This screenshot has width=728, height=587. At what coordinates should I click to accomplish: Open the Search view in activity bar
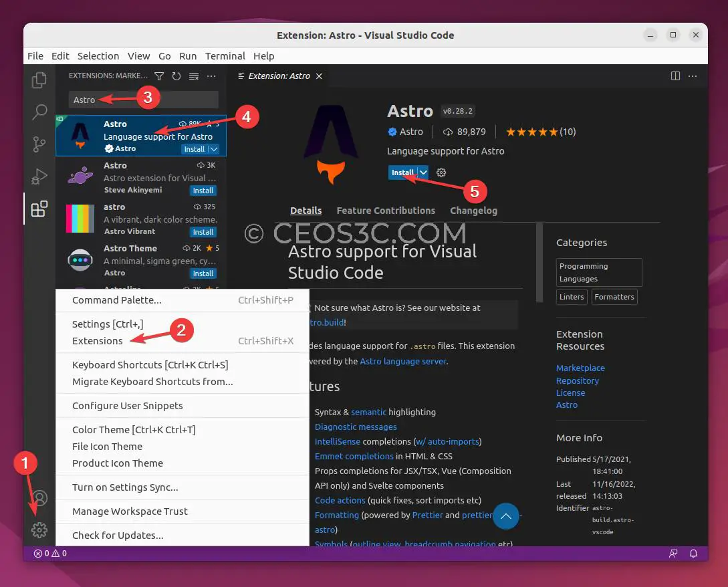tap(39, 112)
